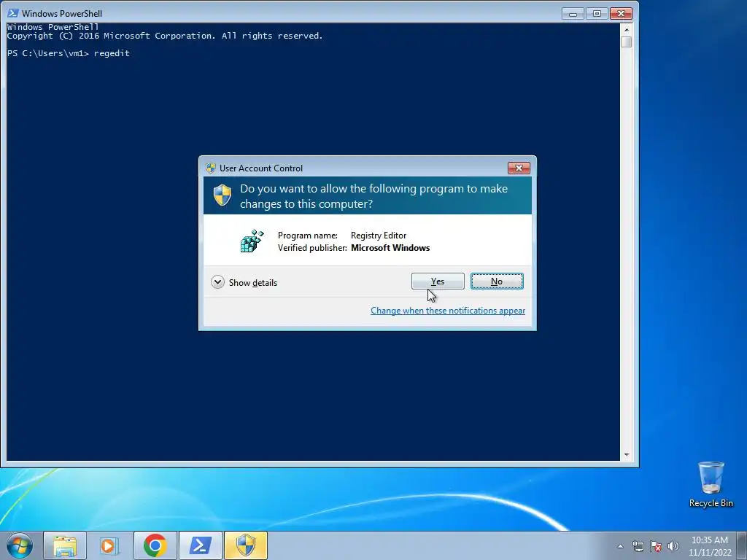This screenshot has height=560, width=747.
Task: Select the UAC shield taskbar button
Action: [x=246, y=545]
